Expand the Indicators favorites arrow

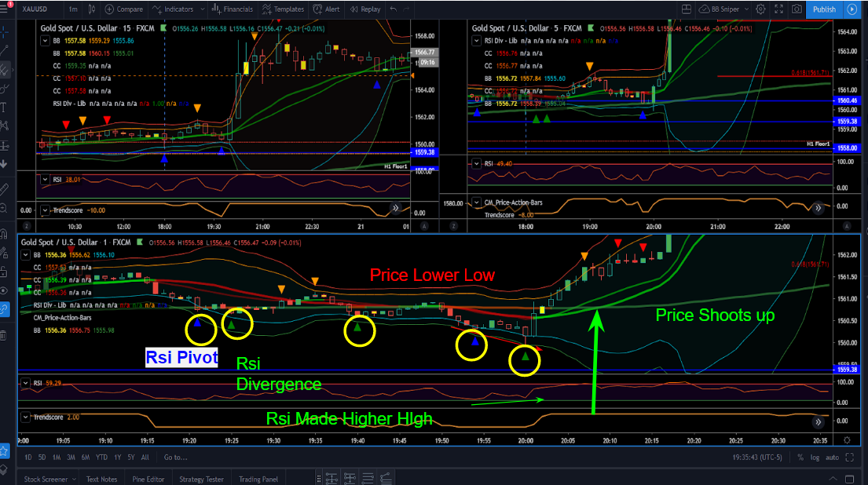[x=202, y=9]
